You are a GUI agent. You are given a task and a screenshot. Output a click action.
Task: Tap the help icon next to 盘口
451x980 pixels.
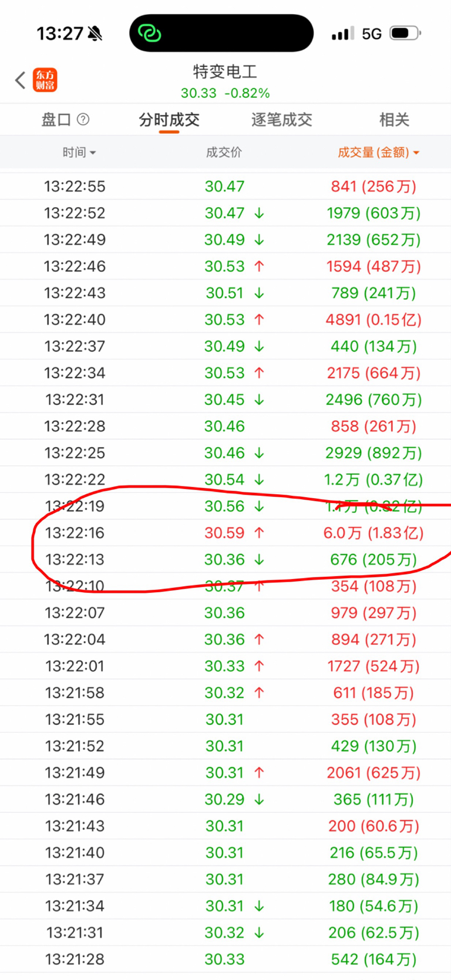(83, 120)
